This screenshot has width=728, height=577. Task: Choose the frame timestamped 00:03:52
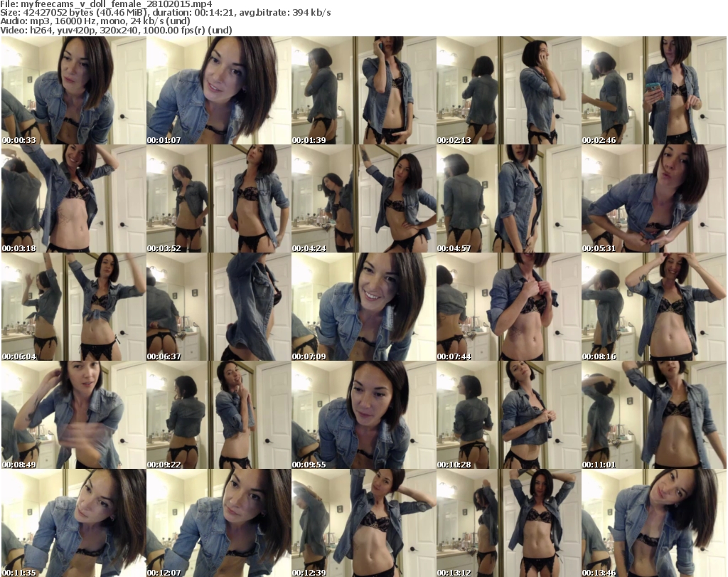219,198
